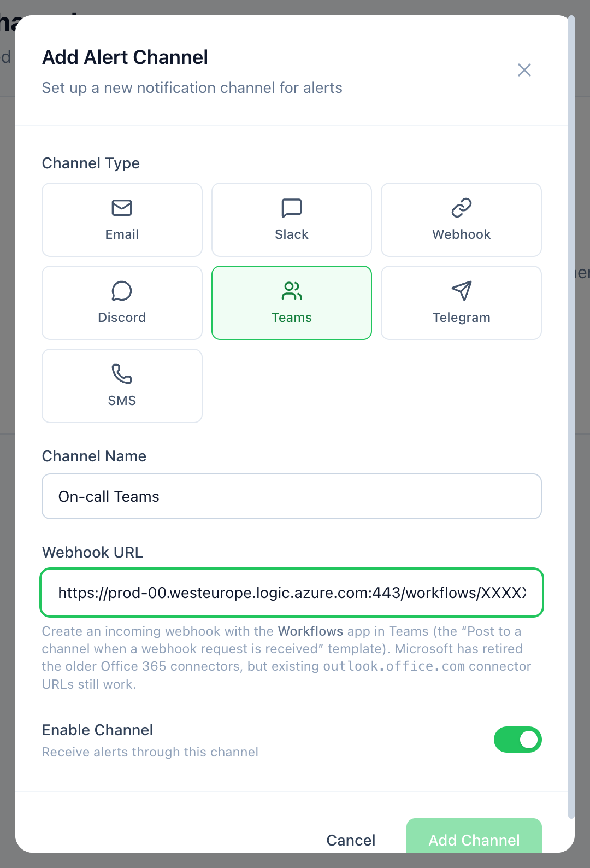This screenshot has width=590, height=868.
Task: Click 'Receive alerts through this channel' text
Action: pos(150,752)
